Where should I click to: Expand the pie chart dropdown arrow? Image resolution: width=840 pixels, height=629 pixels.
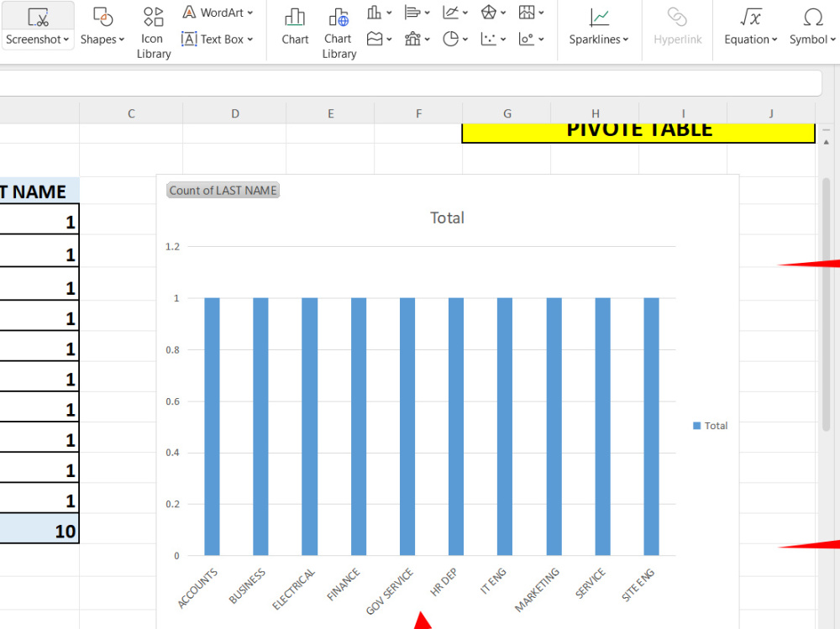tap(465, 39)
